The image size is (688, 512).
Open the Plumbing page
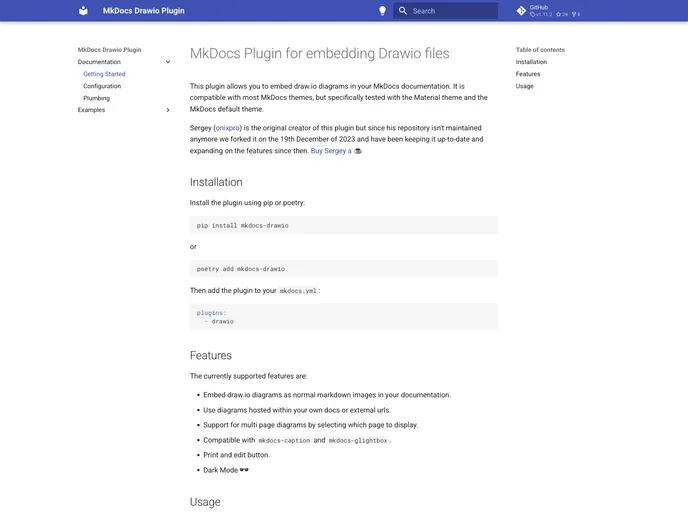(97, 98)
